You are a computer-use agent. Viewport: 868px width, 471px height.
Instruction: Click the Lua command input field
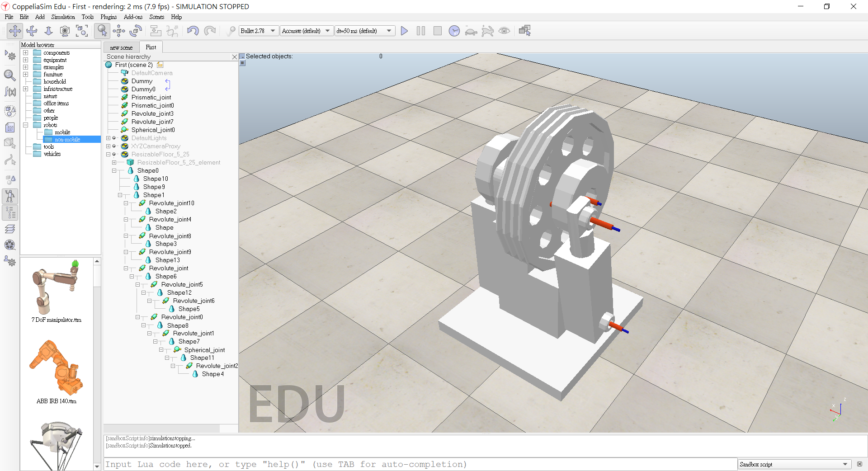coord(420,464)
